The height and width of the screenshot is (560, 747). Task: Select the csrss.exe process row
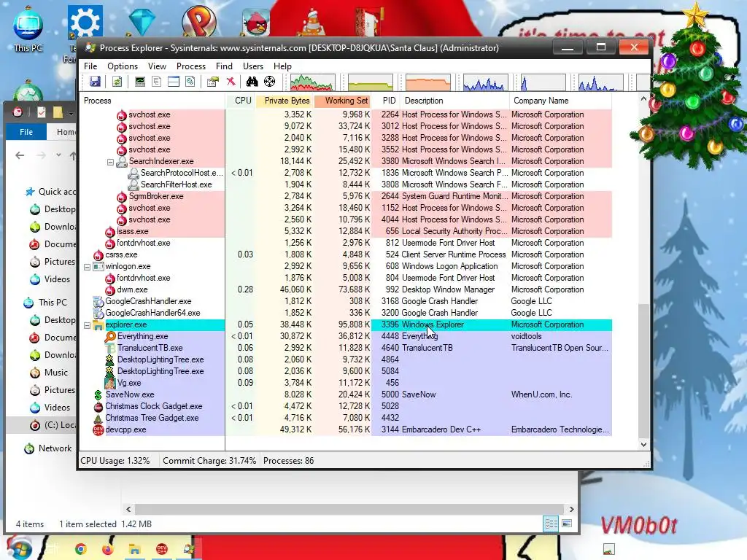pyautogui.click(x=346, y=254)
